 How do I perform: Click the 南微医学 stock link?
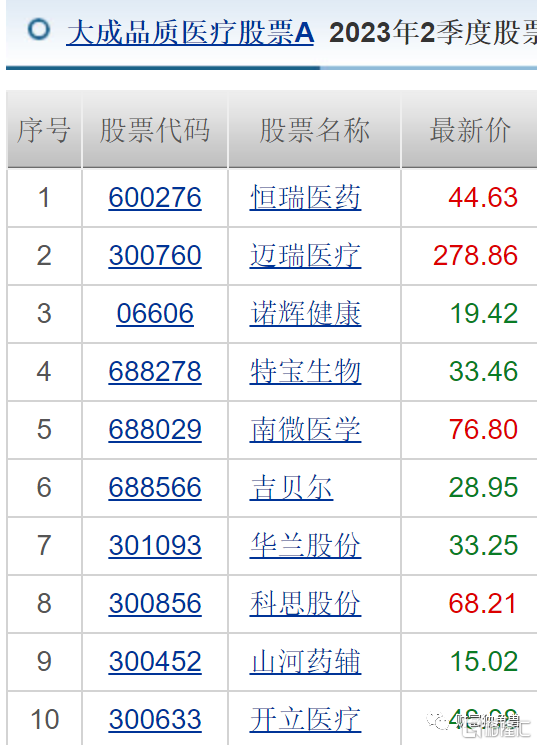click(x=305, y=430)
